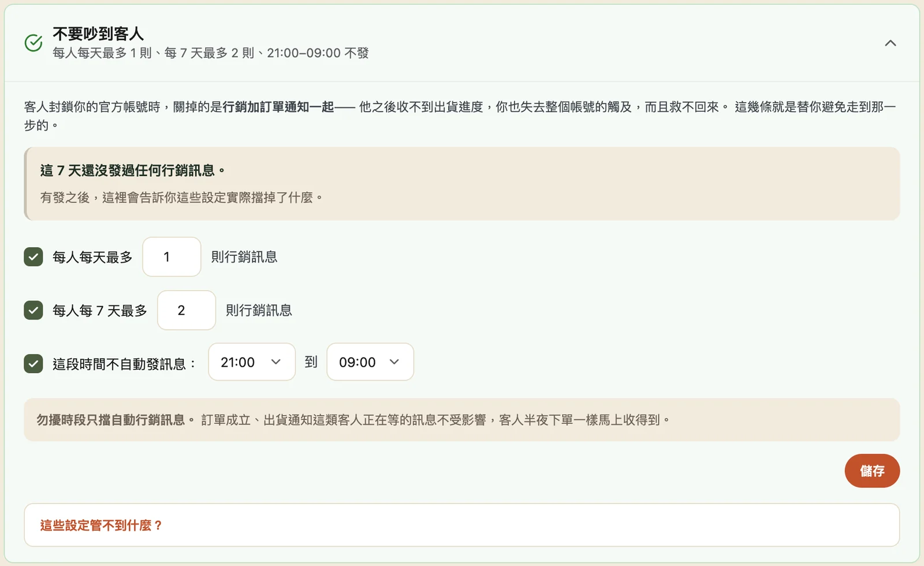Open the 21:00 start time dropdown
924x566 pixels.
click(252, 362)
